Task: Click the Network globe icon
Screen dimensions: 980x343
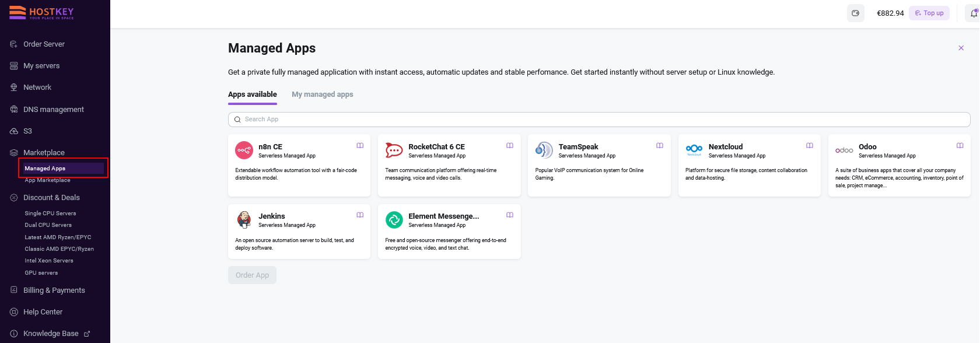Action: click(x=14, y=87)
